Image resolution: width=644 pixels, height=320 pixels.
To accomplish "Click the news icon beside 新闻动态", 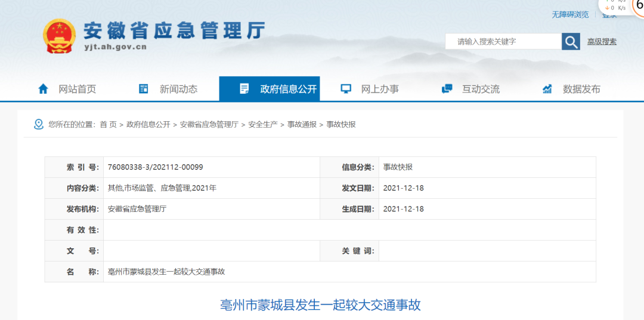I will (143, 89).
